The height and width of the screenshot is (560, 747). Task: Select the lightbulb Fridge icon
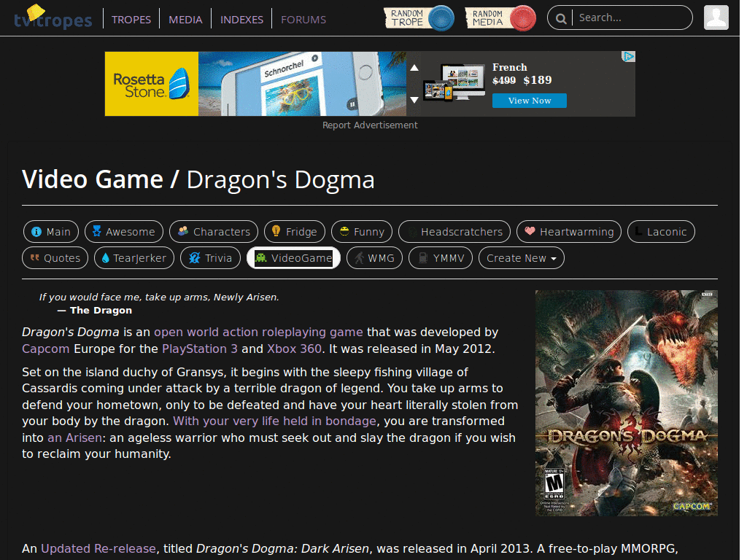pos(277,231)
